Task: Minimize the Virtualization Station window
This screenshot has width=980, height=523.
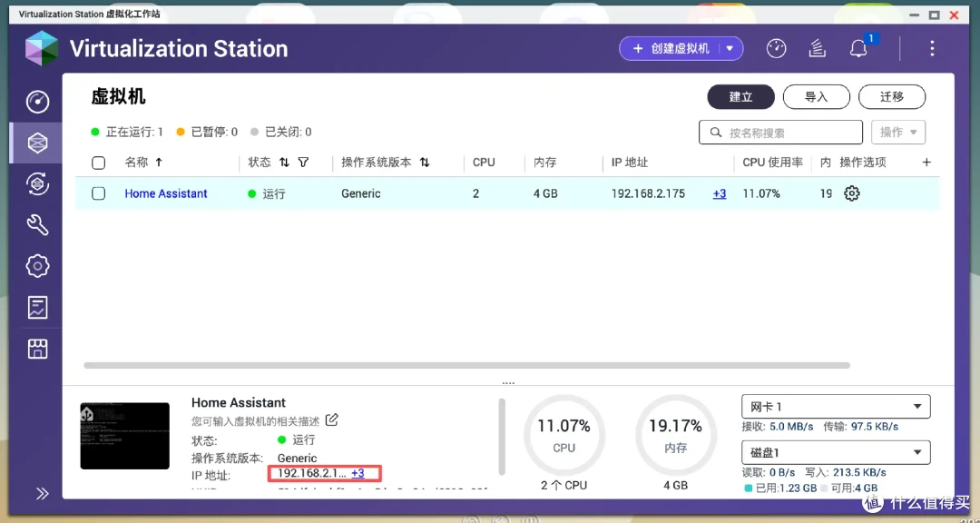Action: click(x=913, y=15)
